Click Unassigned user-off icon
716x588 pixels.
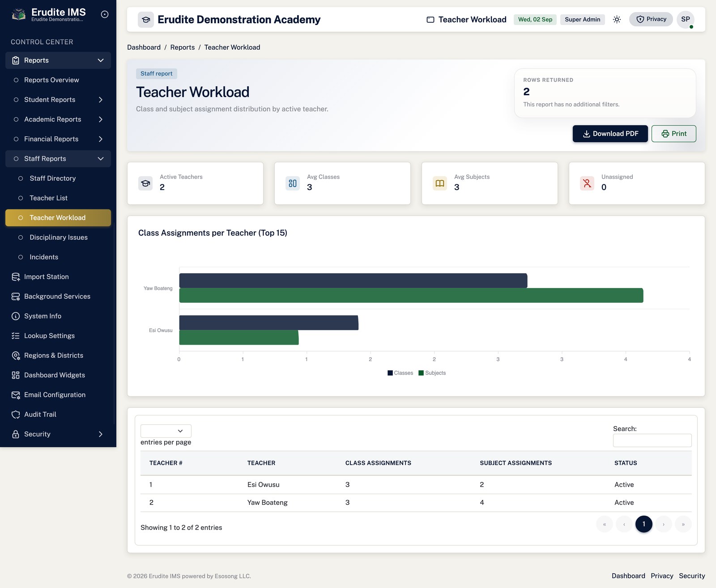tap(587, 183)
